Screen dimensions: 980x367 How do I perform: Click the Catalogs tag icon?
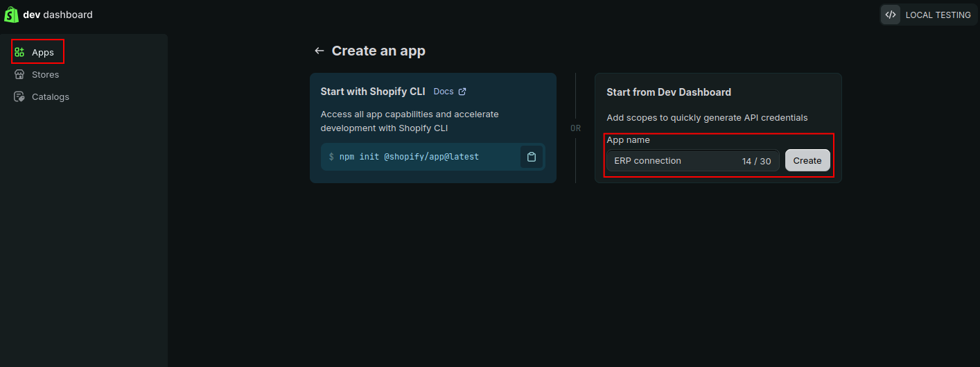(x=19, y=96)
